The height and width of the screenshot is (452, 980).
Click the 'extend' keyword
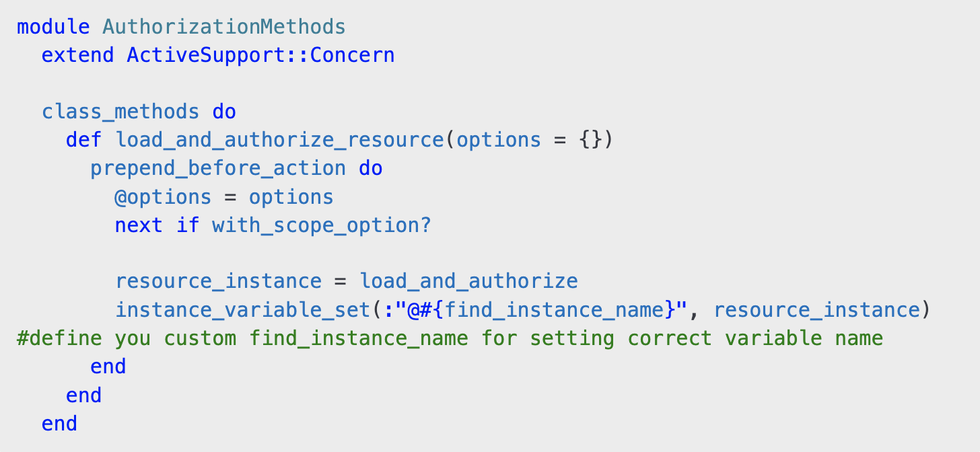point(77,55)
